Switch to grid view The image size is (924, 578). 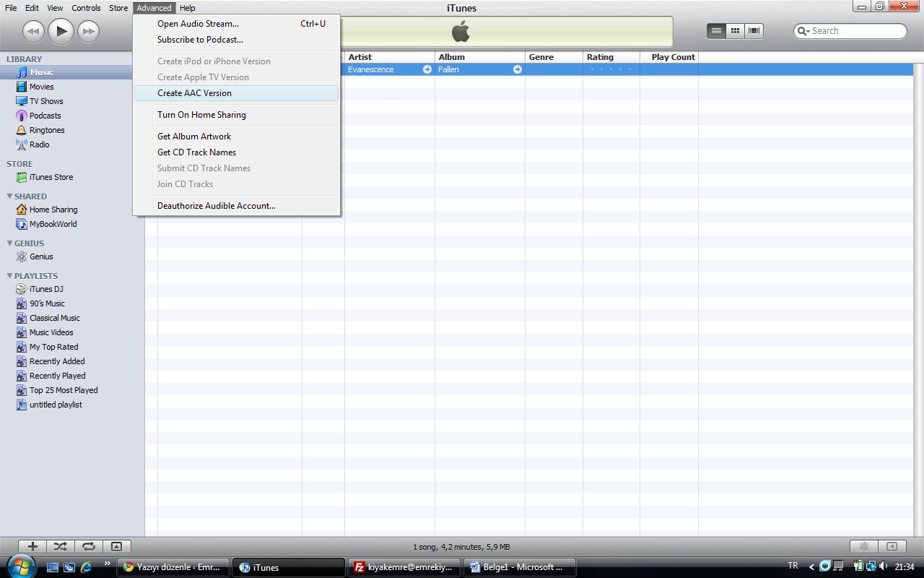click(x=735, y=30)
